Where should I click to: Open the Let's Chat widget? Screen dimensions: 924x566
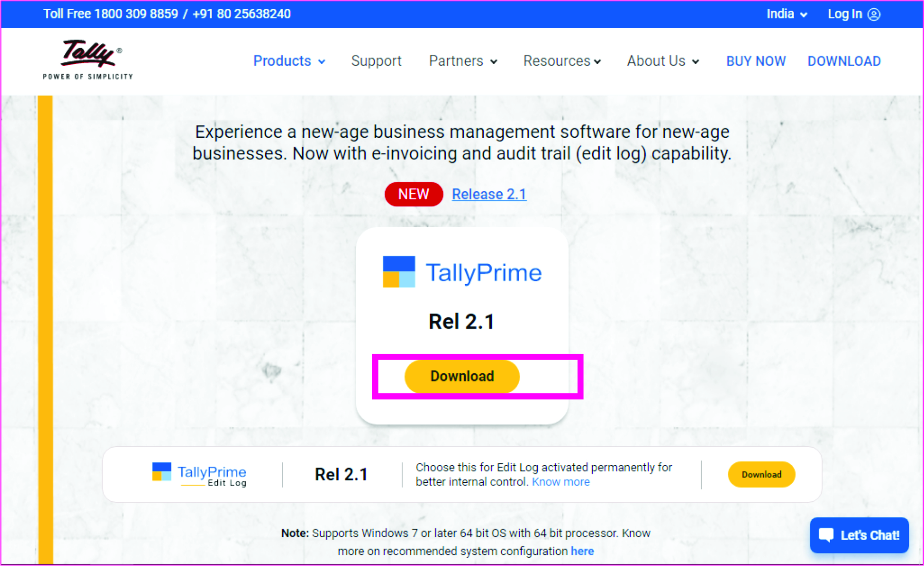point(859,535)
